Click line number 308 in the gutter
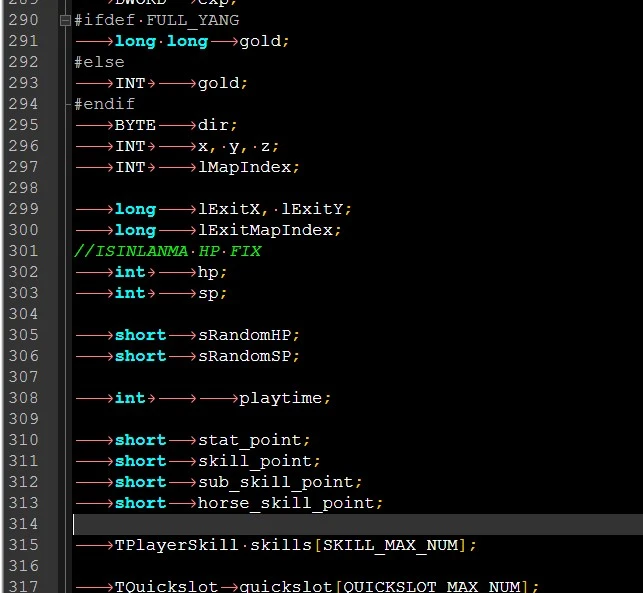The height and width of the screenshot is (593, 643). point(22,398)
